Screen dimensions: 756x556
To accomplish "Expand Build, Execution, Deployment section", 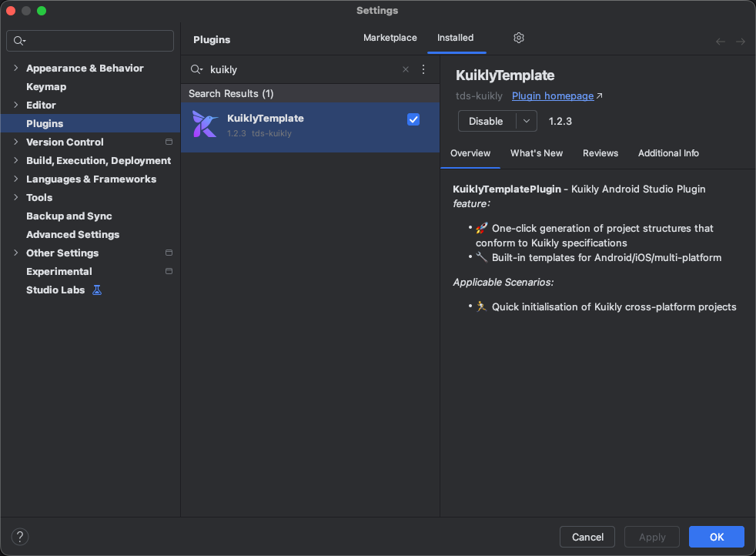I will (x=16, y=160).
